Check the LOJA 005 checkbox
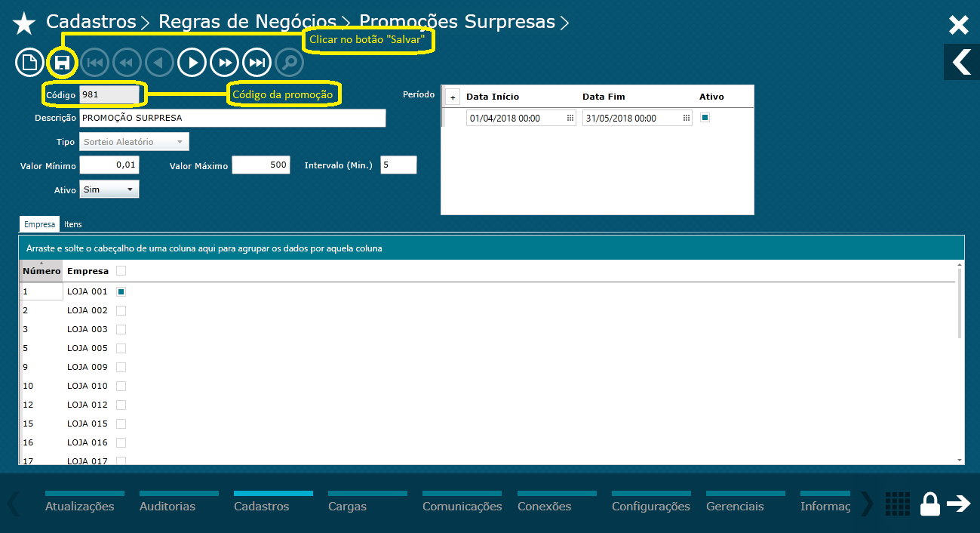980x533 pixels. coord(121,348)
